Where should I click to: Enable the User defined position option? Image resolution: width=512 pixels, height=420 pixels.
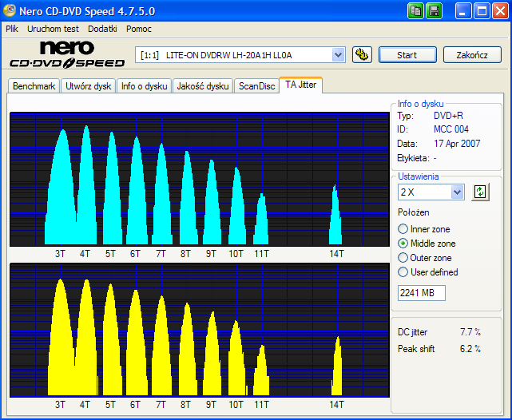pyautogui.click(x=403, y=272)
